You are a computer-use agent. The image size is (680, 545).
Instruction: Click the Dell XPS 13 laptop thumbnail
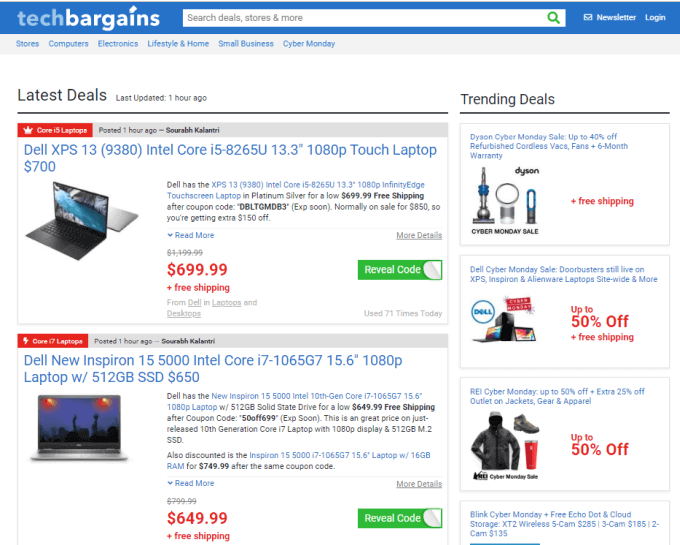pos(82,221)
